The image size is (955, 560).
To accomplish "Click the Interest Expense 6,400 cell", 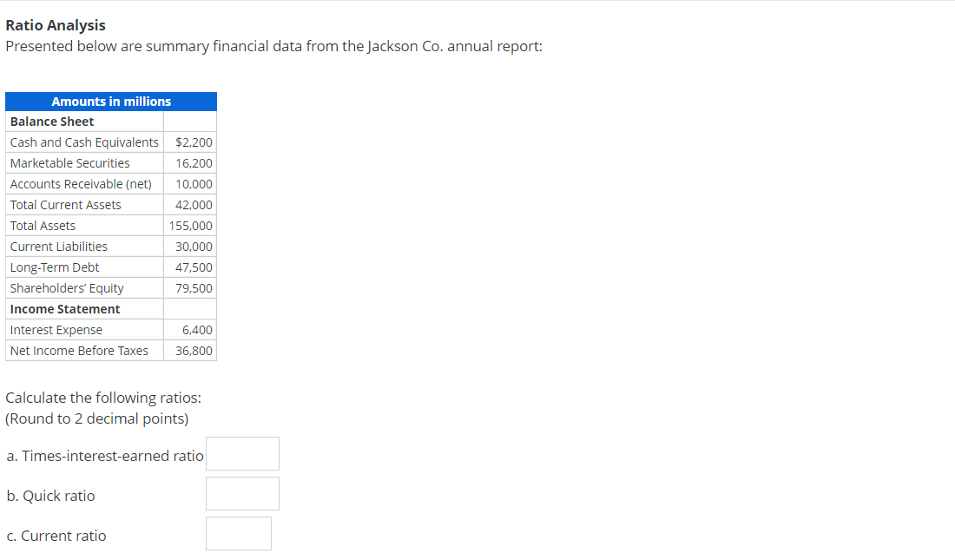I will pyautogui.click(x=199, y=329).
